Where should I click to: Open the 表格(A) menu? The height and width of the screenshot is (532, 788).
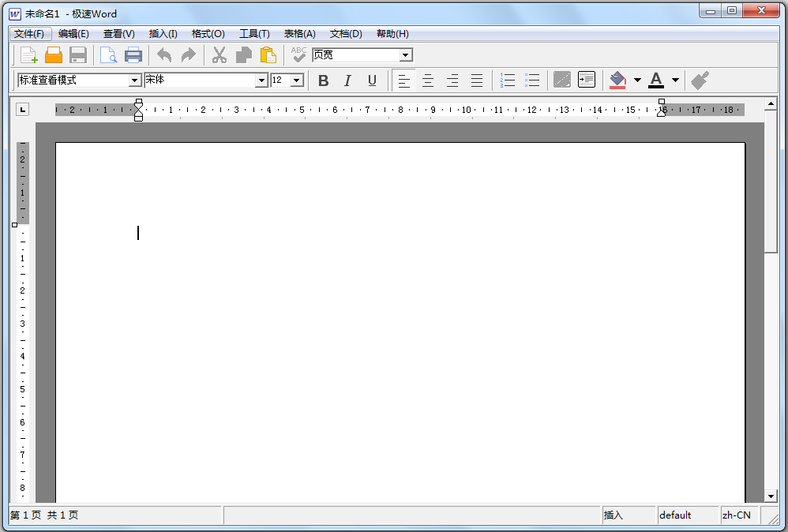tap(298, 34)
